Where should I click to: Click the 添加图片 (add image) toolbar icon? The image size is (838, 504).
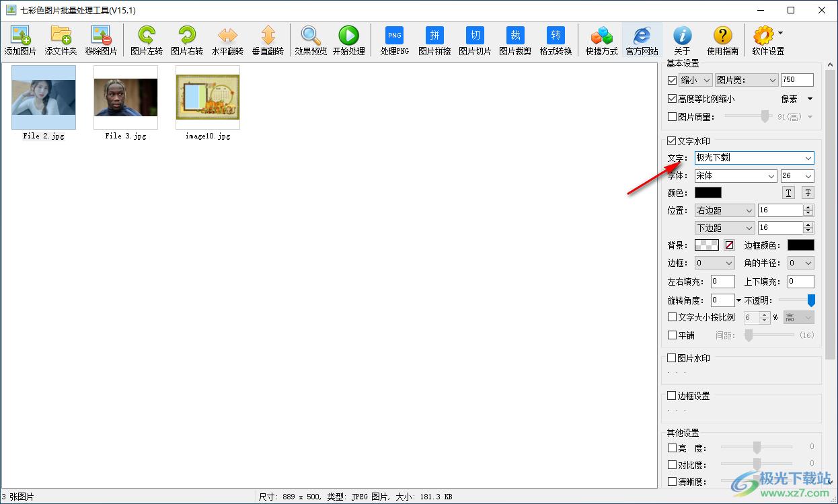pos(20,40)
